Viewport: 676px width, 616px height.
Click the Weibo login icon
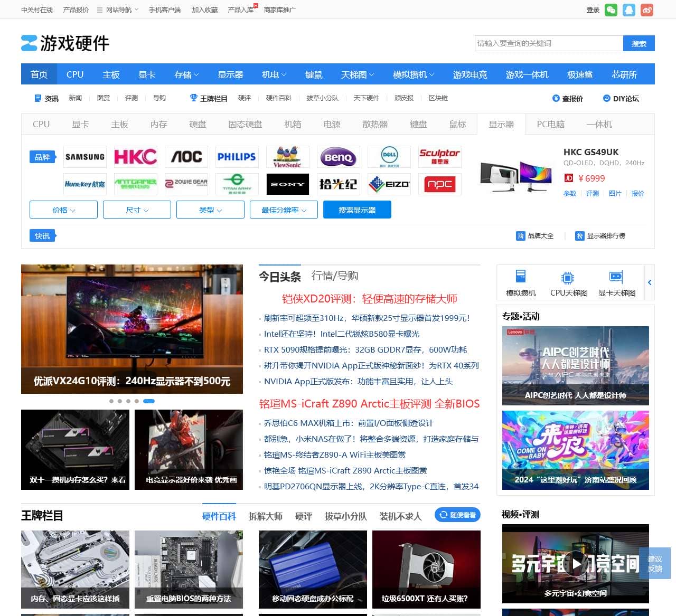[x=647, y=10]
